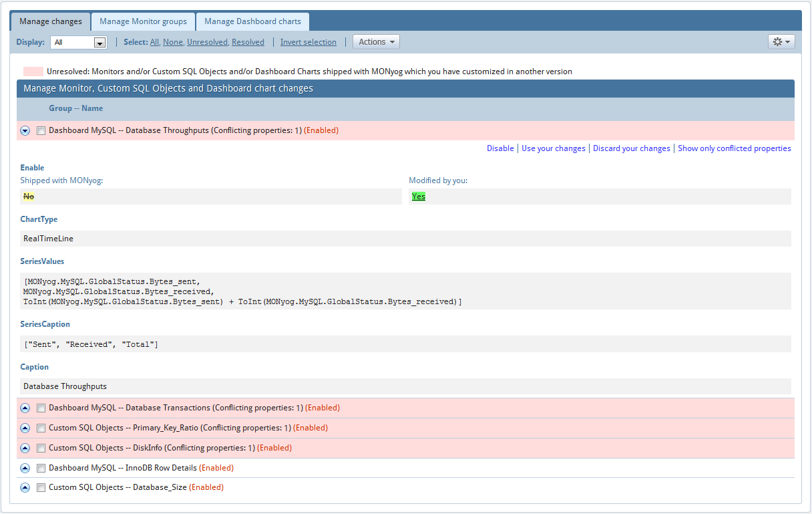
Task: Select All items link
Action: 154,42
